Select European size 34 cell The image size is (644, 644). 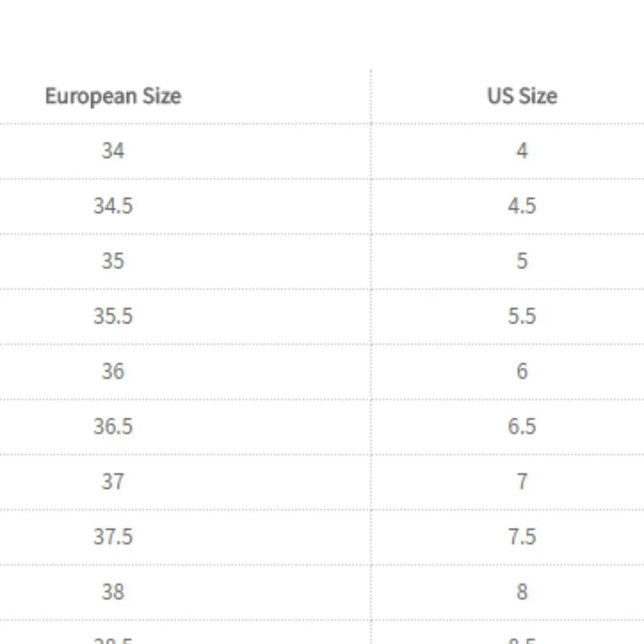(x=113, y=151)
